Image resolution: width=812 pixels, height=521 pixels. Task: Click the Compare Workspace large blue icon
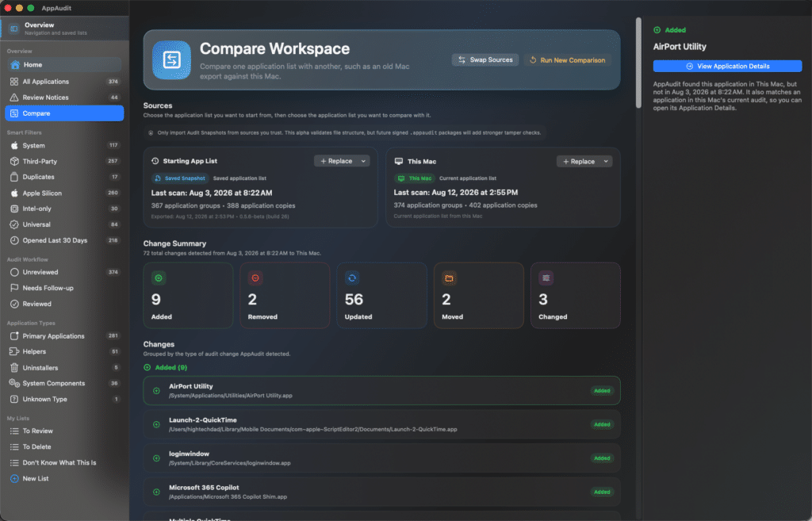(x=171, y=60)
